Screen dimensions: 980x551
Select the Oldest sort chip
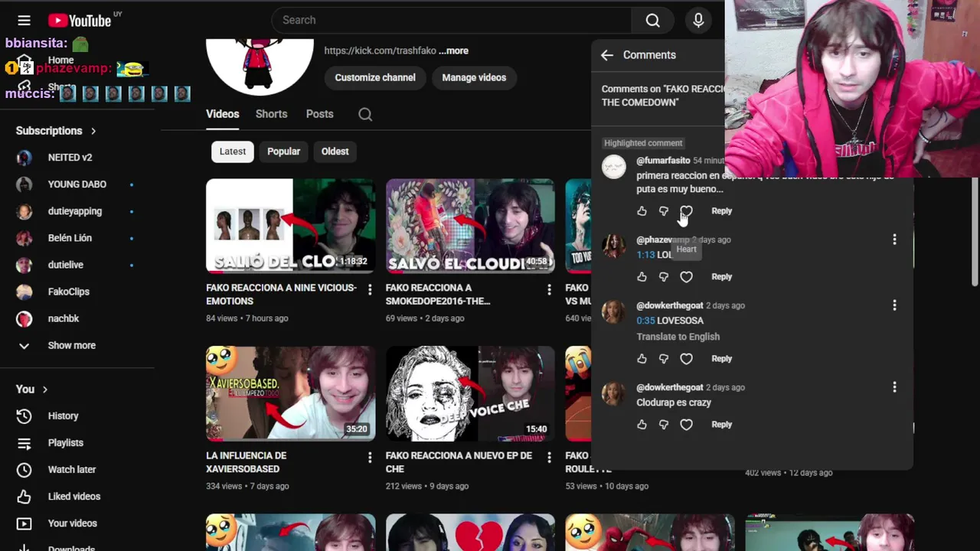[x=335, y=152]
